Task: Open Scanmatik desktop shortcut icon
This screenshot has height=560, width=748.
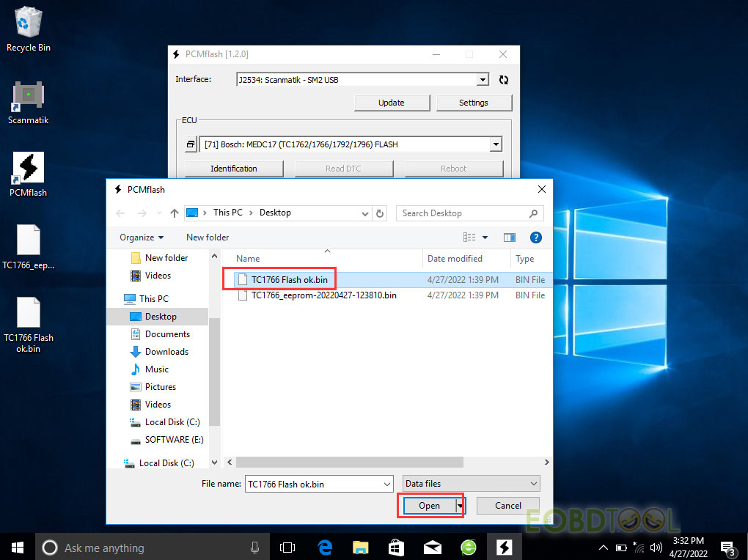Action: point(28,101)
